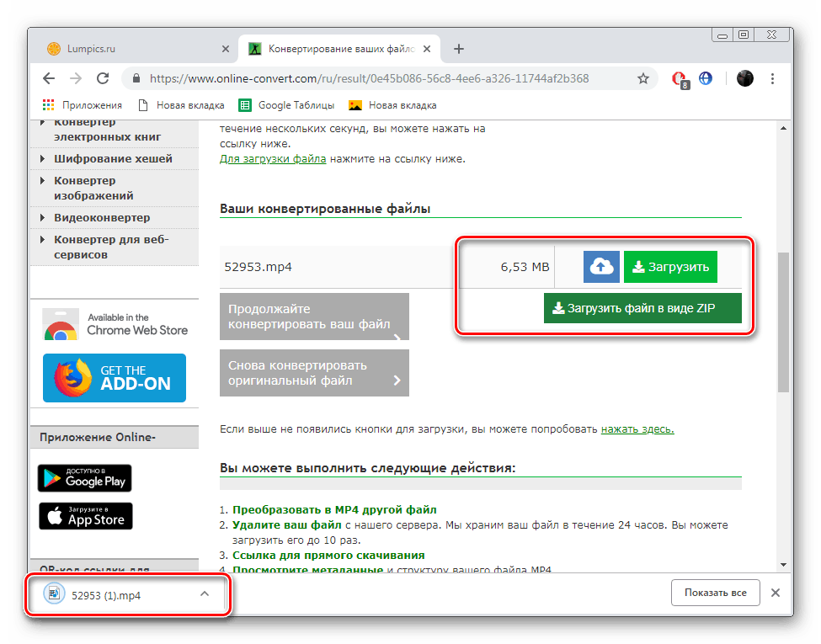Click the bookmark star in address bar

point(643,77)
